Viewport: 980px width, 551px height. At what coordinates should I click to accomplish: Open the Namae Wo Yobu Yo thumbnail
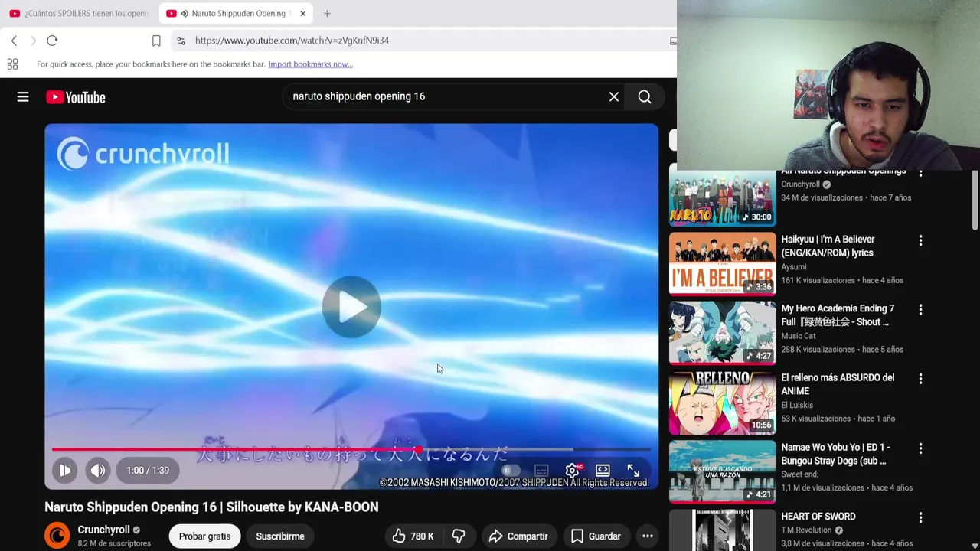tap(722, 471)
